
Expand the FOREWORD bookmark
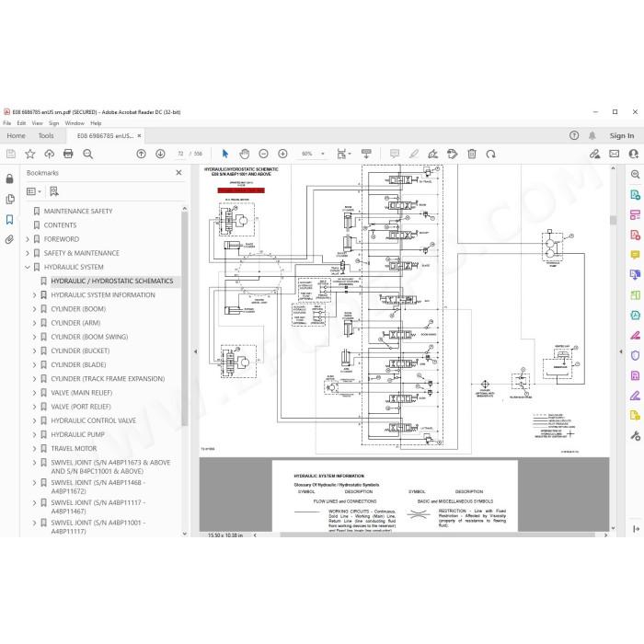(28, 239)
